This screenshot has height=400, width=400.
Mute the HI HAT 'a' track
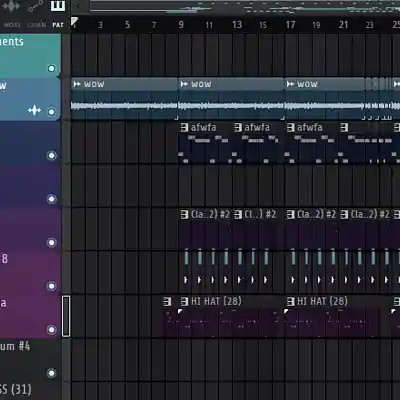coord(51,329)
